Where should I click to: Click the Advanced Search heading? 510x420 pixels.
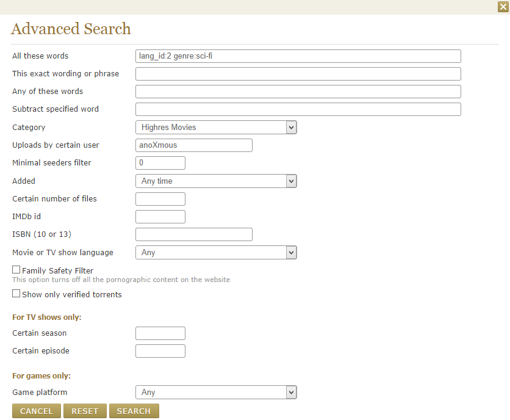click(71, 29)
